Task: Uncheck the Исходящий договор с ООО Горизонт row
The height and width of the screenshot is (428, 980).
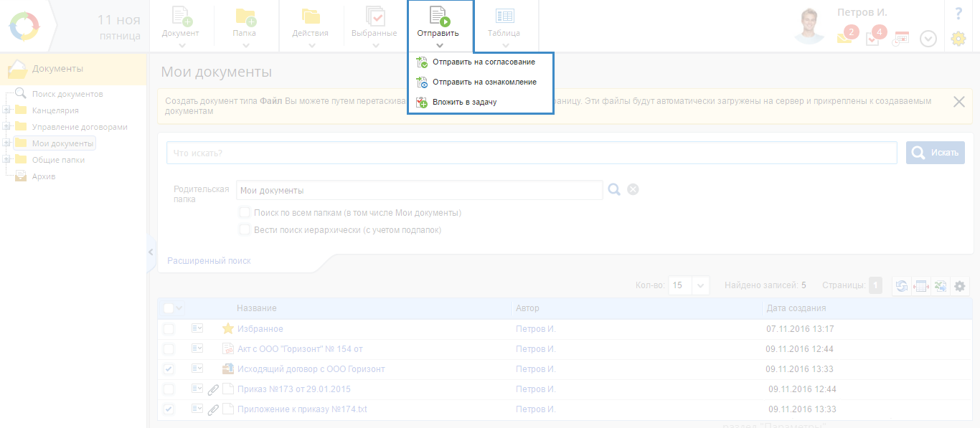Action: click(169, 369)
